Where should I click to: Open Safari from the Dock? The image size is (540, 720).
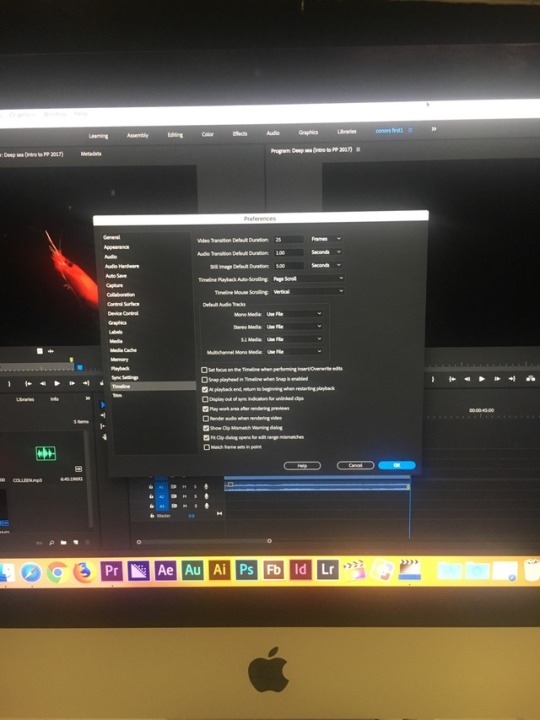pyautogui.click(x=30, y=572)
